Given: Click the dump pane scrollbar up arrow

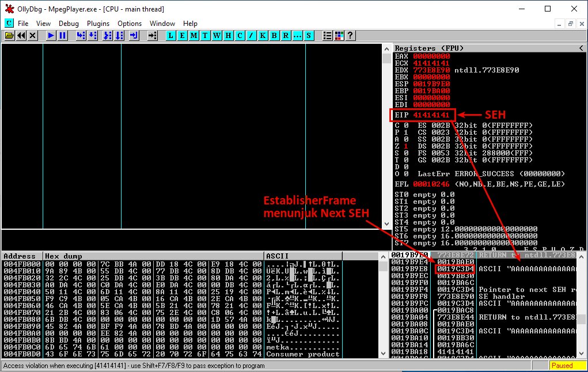Looking at the screenshot, I should [x=383, y=256].
